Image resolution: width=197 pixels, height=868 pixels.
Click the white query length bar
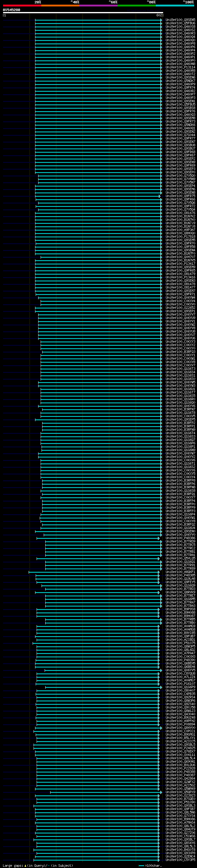[x=83, y=13]
